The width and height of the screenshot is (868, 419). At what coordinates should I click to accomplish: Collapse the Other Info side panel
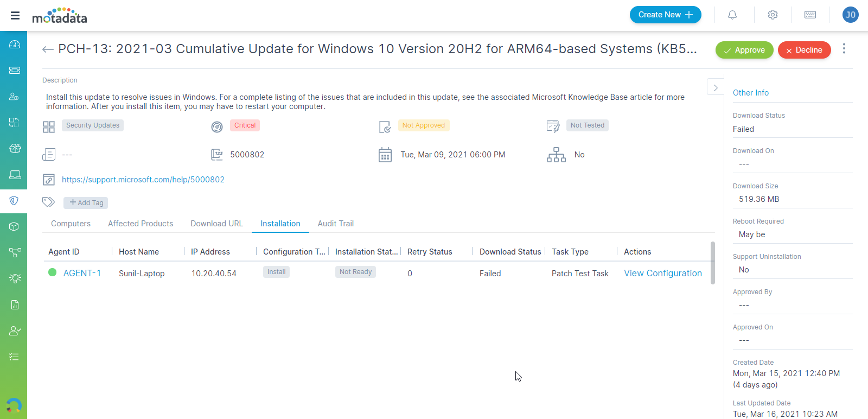[x=716, y=87]
